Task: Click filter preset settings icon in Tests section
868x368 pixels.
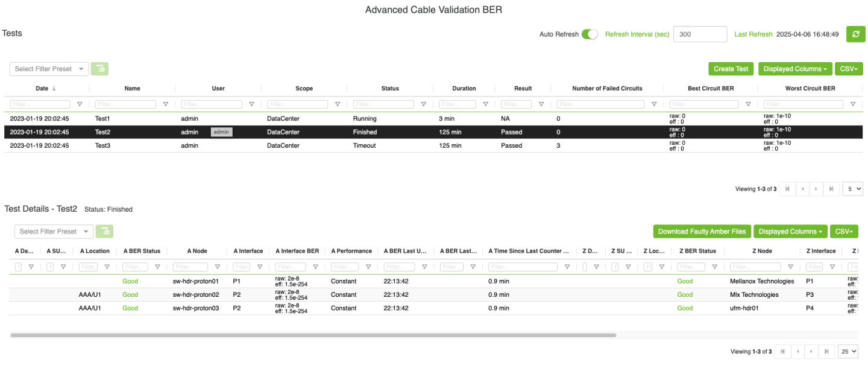Action: click(x=99, y=69)
